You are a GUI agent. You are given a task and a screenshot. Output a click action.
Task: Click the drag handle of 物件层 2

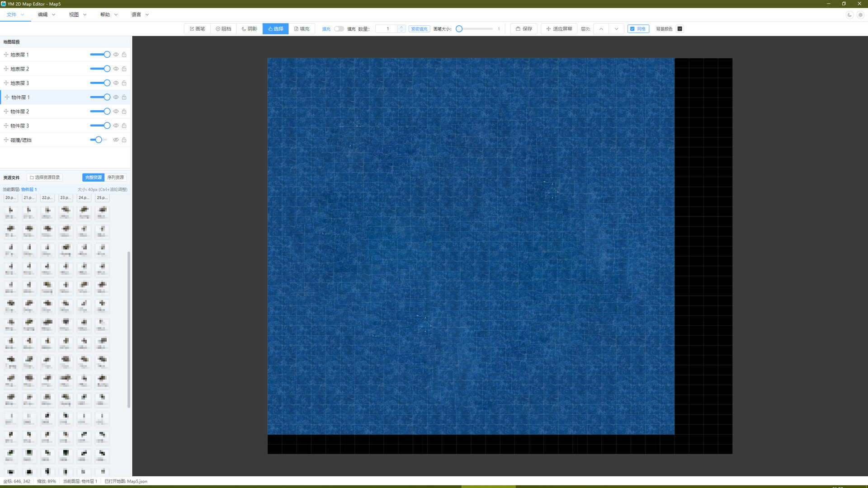[6, 112]
